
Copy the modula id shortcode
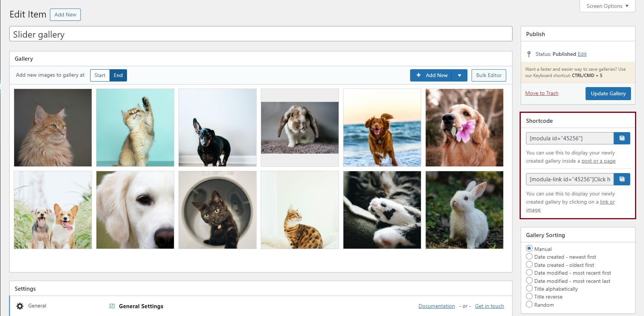coord(622,138)
